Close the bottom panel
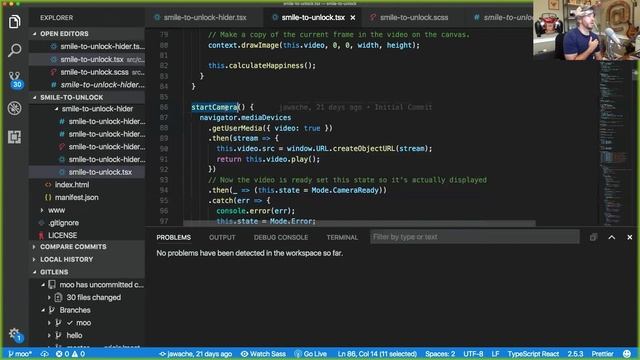The width and height of the screenshot is (640, 360). (x=629, y=237)
